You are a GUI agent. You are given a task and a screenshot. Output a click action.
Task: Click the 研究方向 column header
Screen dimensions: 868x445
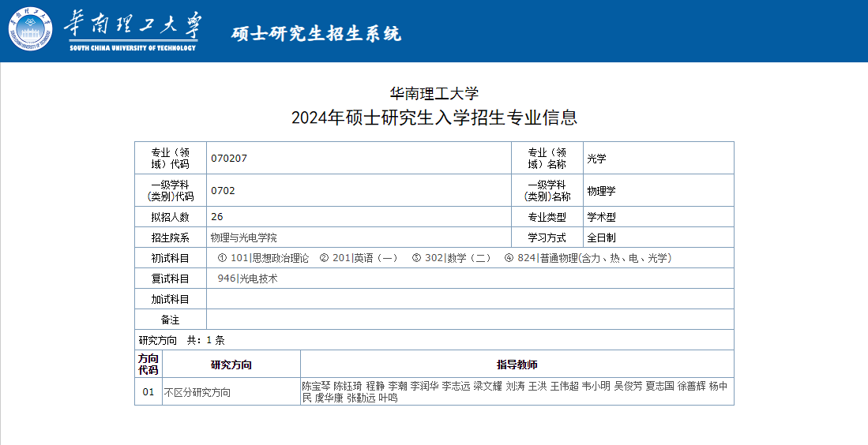[x=231, y=365]
